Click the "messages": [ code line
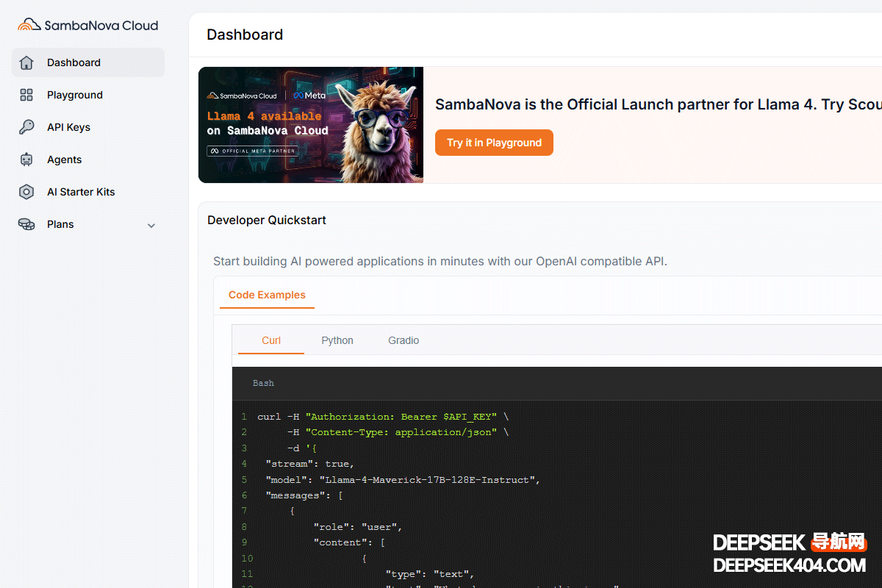The image size is (882, 588). [x=304, y=495]
